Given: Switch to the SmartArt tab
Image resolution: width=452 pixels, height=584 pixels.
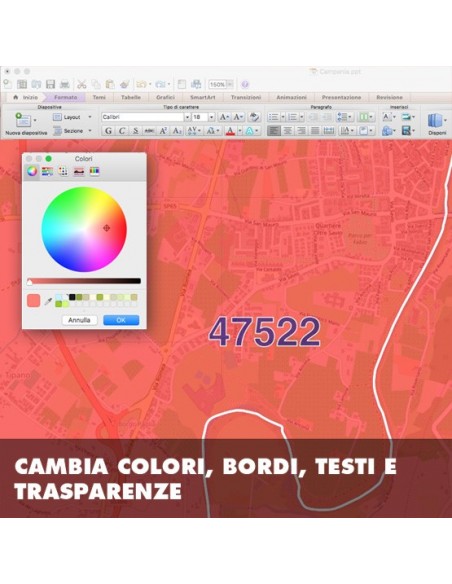Looking at the screenshot, I should point(203,97).
